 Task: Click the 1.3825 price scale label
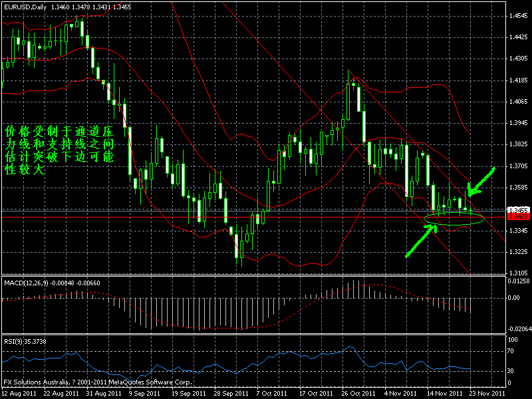(x=519, y=144)
